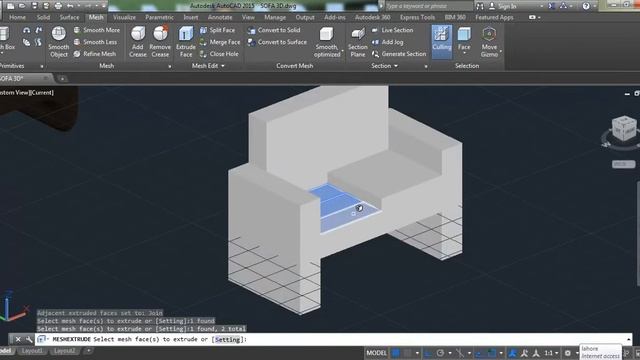The width and height of the screenshot is (640, 360).
Task: Click the search keyword input field
Action: pyautogui.click(x=428, y=6)
